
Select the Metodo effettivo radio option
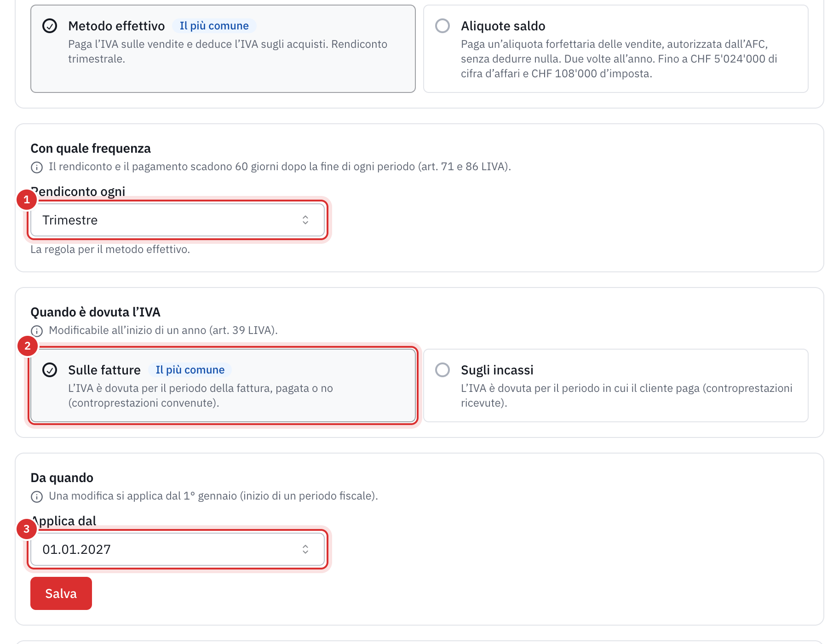tap(223, 49)
